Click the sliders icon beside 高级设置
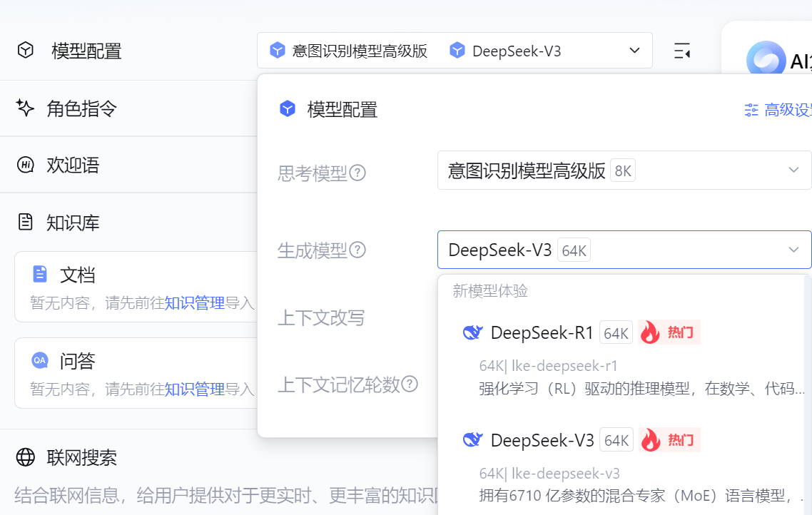The width and height of the screenshot is (812, 515). 751,110
